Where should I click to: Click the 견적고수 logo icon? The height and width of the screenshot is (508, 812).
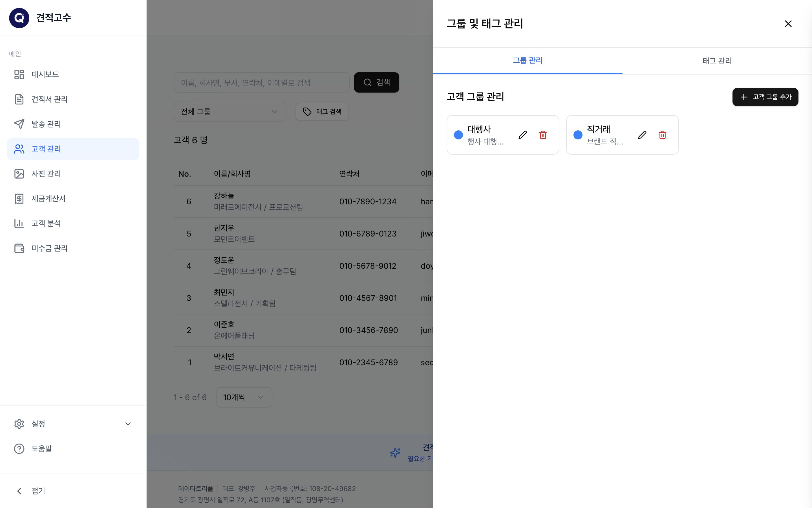19,18
